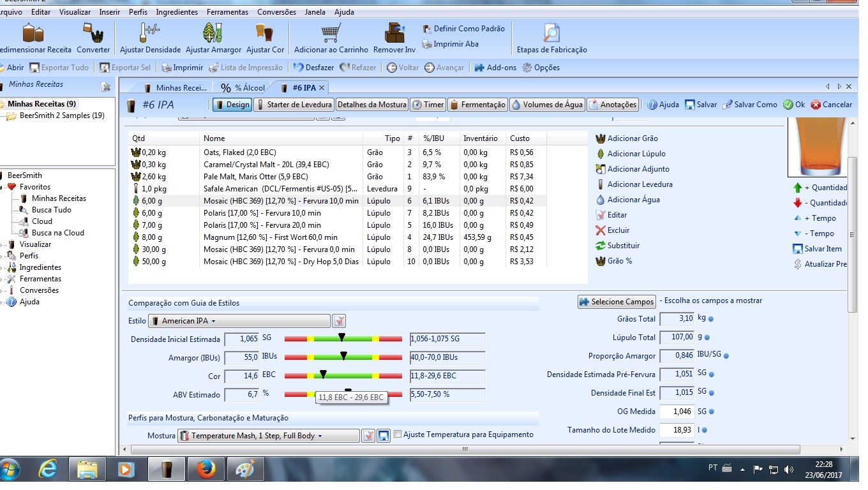Open the Conversões menu
Screen dimensions: 868x490
pos(276,12)
